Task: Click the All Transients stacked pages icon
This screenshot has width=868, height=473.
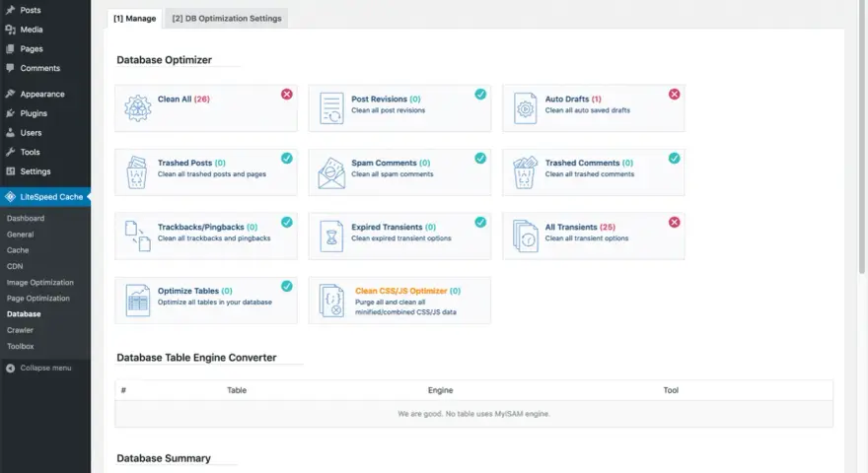Action: tap(525, 236)
